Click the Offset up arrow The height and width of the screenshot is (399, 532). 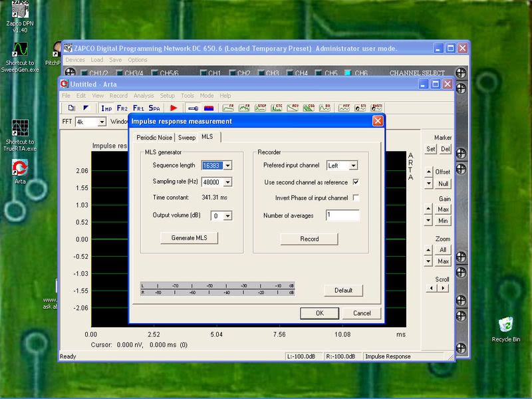[428, 172]
